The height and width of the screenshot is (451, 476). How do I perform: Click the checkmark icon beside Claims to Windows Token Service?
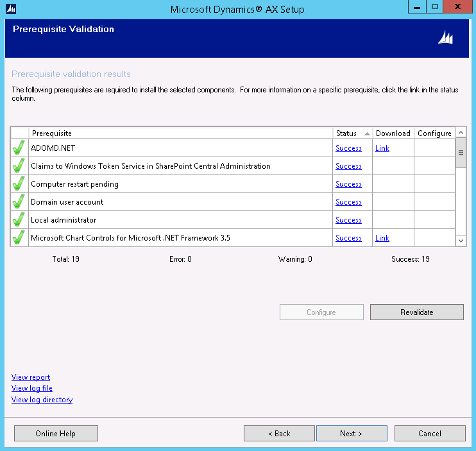19,166
